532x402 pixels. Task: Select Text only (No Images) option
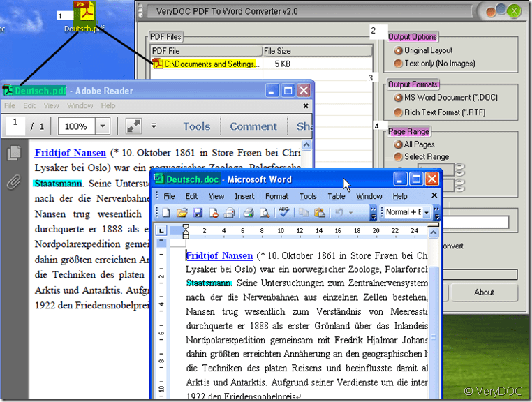(398, 64)
